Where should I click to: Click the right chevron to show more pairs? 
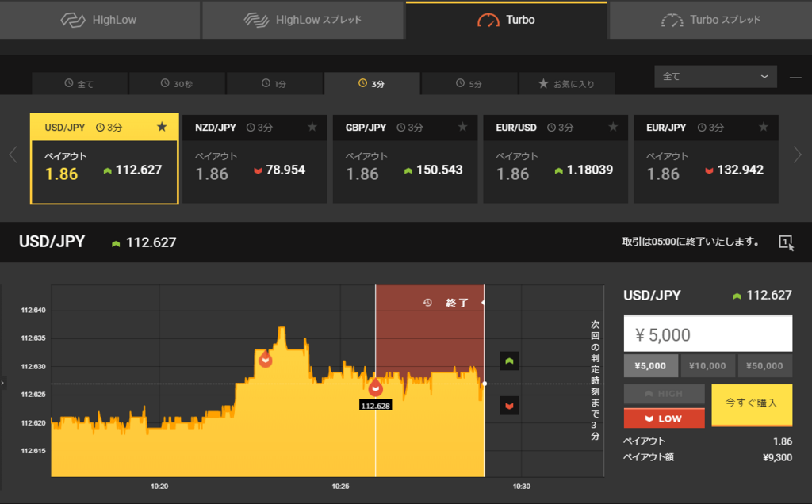(x=799, y=156)
